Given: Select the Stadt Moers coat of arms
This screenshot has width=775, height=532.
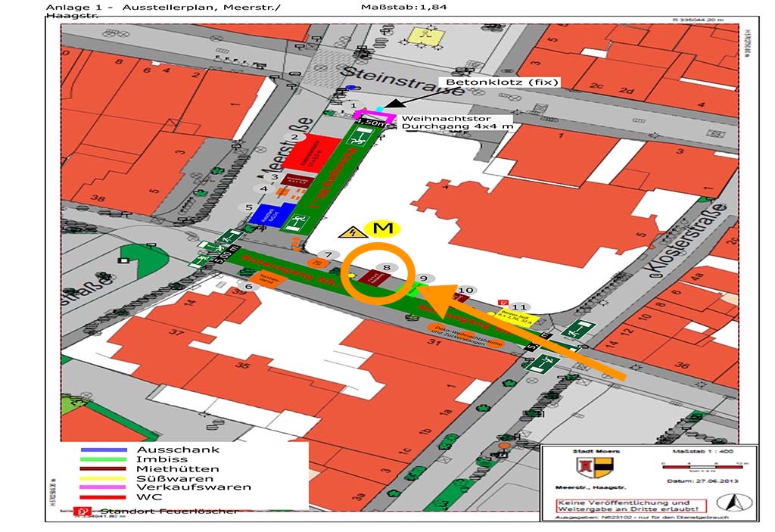Looking at the screenshot, I should pos(595,467).
